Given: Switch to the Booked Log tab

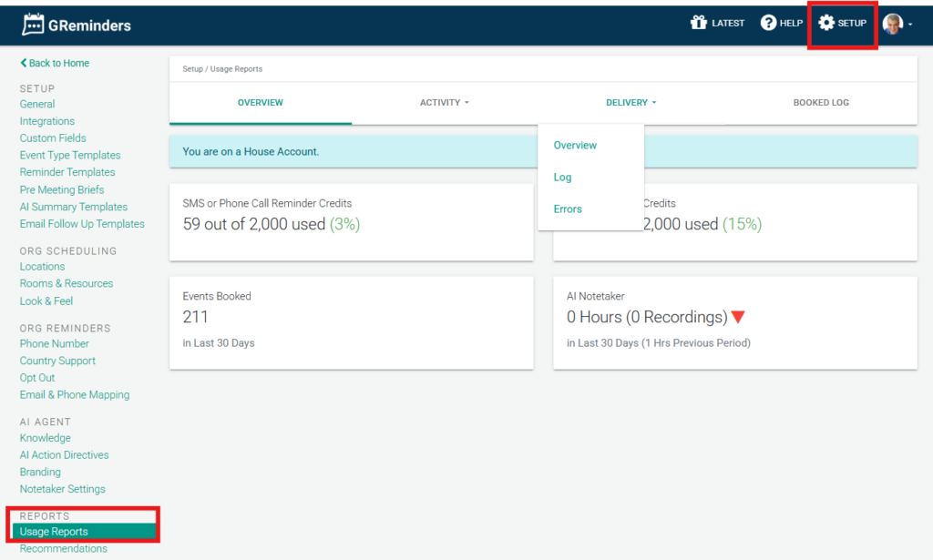Looking at the screenshot, I should pos(821,103).
